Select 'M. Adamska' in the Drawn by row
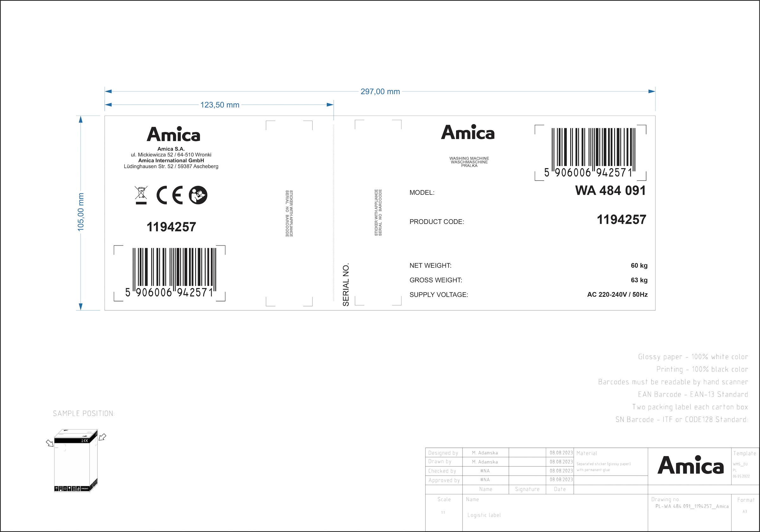 (x=485, y=462)
